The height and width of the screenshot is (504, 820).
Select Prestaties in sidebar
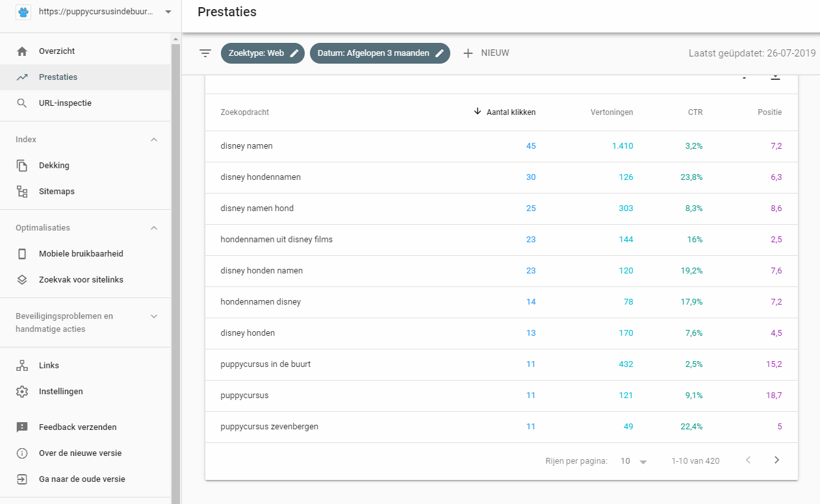(85, 77)
